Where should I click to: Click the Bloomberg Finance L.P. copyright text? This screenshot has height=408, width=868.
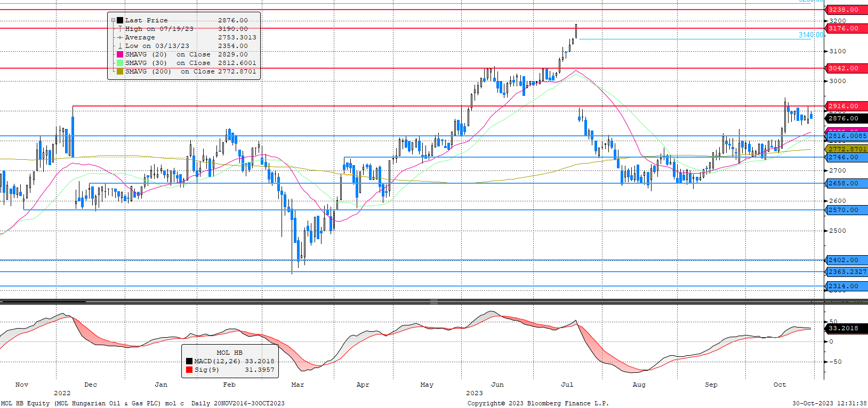click(x=538, y=403)
